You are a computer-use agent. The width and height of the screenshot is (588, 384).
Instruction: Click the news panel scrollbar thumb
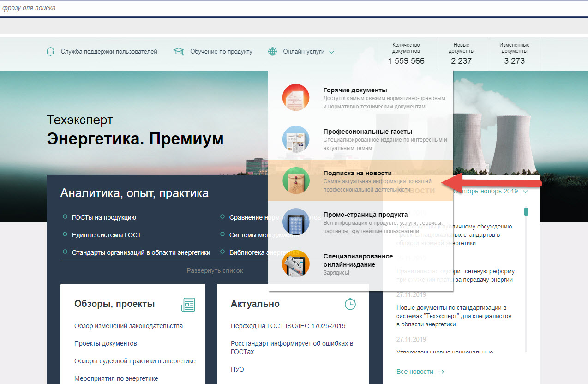pos(526,211)
